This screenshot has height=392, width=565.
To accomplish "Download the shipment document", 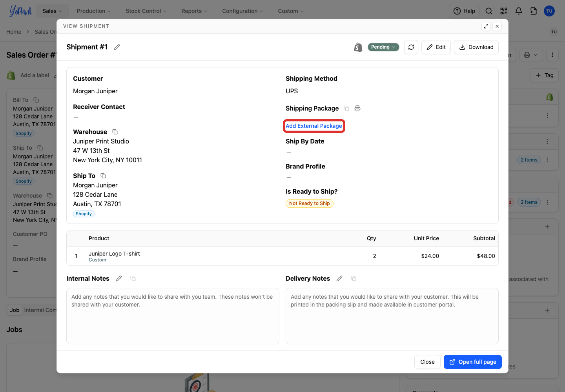I will (476, 47).
